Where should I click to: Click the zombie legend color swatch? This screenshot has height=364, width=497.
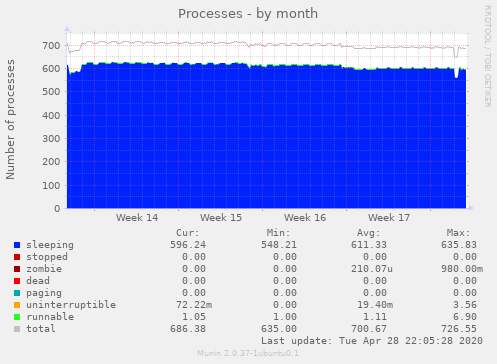(x=17, y=269)
